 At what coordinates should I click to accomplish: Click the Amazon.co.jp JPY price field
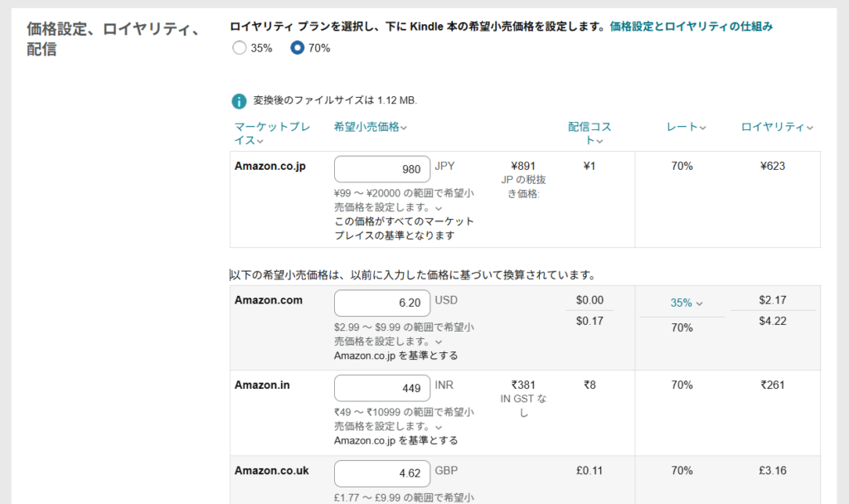click(382, 169)
